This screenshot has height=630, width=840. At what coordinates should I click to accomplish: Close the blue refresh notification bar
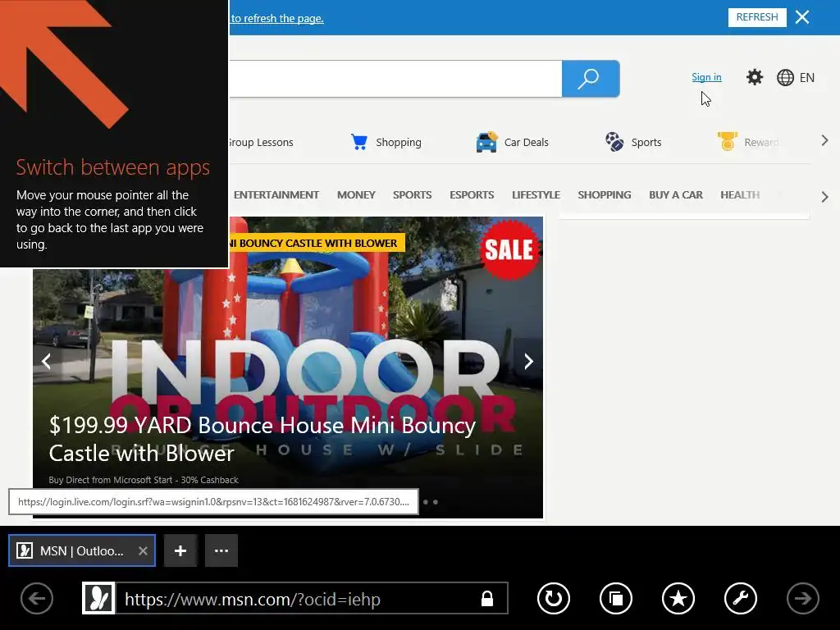coord(802,17)
